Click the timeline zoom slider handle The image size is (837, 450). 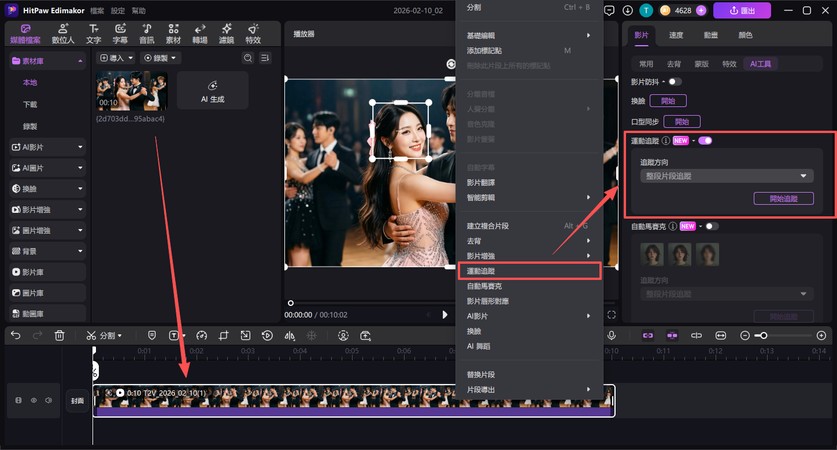coord(764,335)
